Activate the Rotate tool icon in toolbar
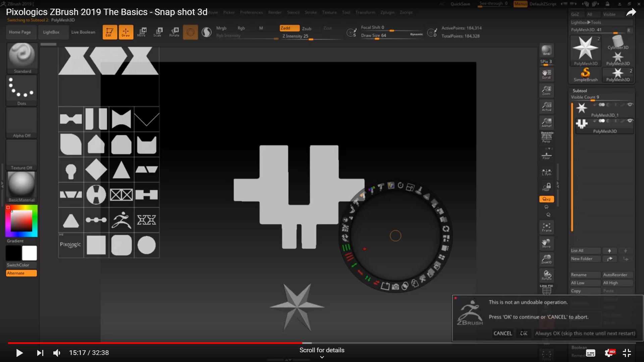The height and width of the screenshot is (362, 644). (x=174, y=32)
